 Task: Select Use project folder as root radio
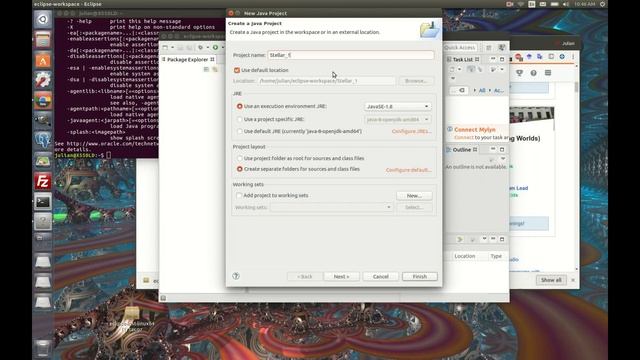tap(240, 158)
